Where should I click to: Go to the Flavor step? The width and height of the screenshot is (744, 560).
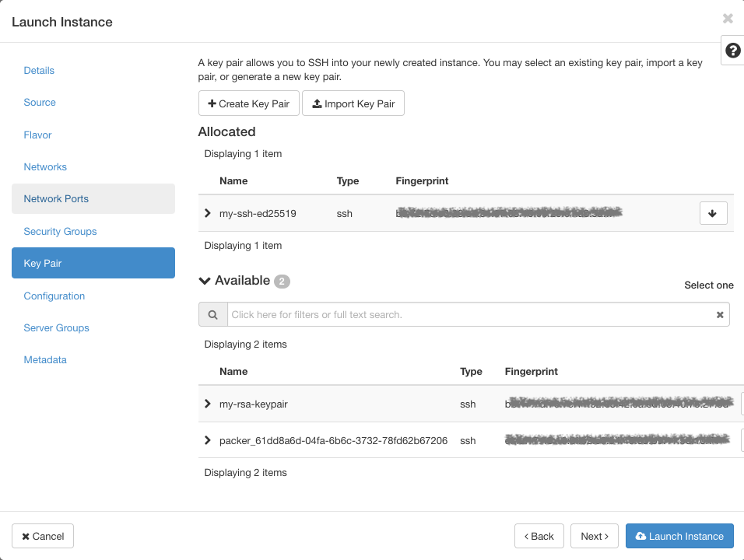(37, 135)
